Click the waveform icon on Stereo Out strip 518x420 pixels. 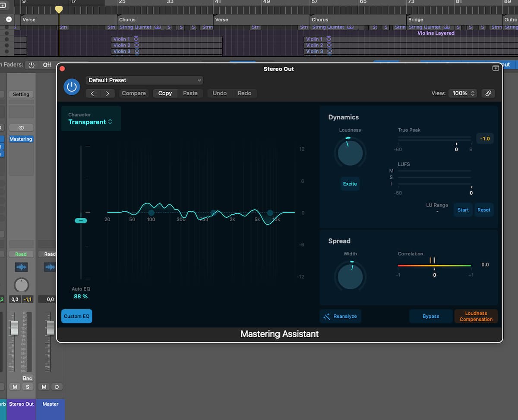pyautogui.click(x=21, y=267)
